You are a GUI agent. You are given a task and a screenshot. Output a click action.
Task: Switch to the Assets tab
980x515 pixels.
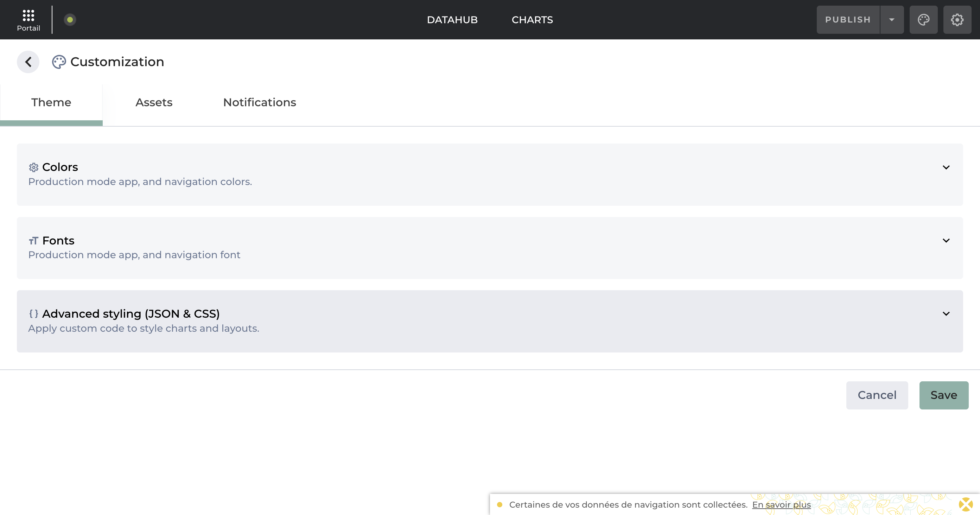point(154,102)
